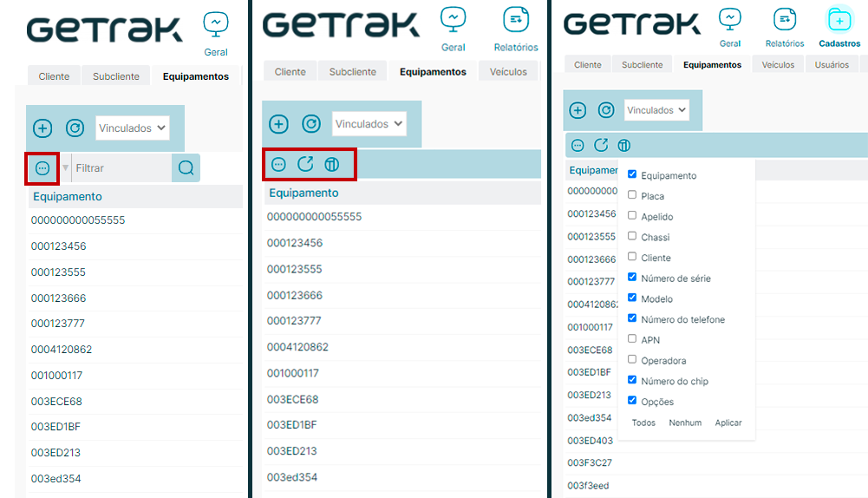
Task: Click the three-dot options icon beside Filtrar field
Action: [x=42, y=167]
